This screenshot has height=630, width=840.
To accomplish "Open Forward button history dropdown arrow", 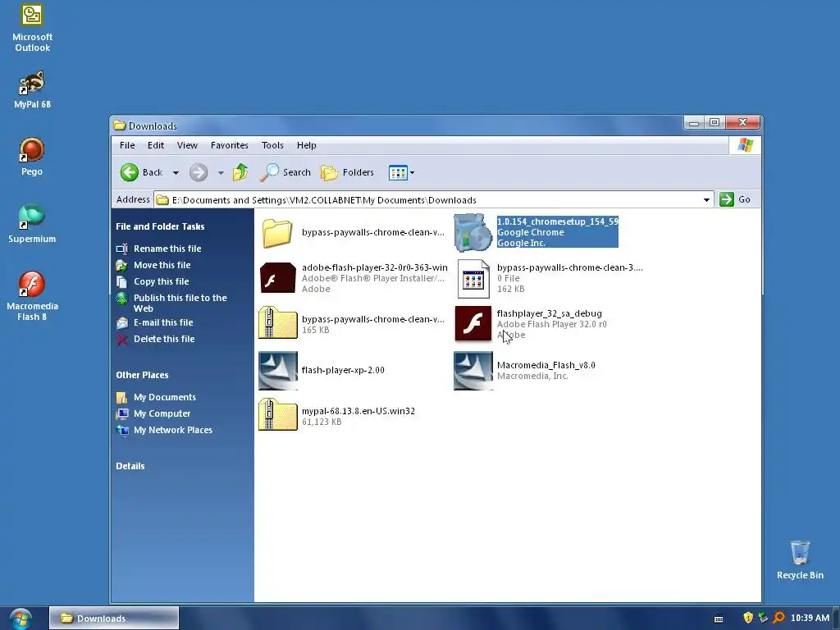I will click(x=221, y=173).
